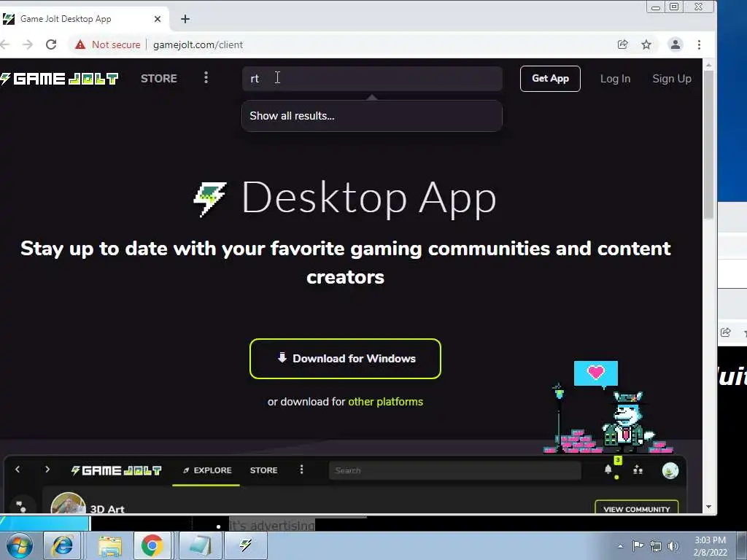Bookmark this page with the star icon

click(646, 44)
